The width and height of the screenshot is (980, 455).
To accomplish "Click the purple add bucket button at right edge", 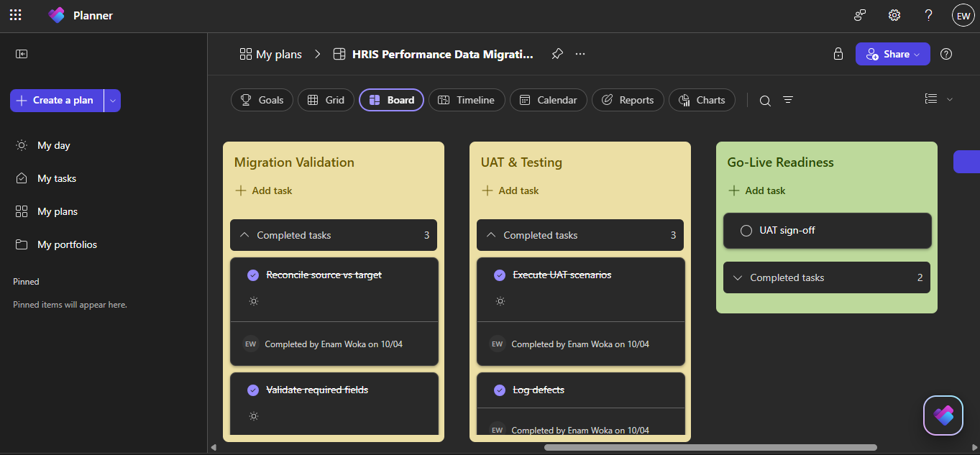I will [966, 162].
